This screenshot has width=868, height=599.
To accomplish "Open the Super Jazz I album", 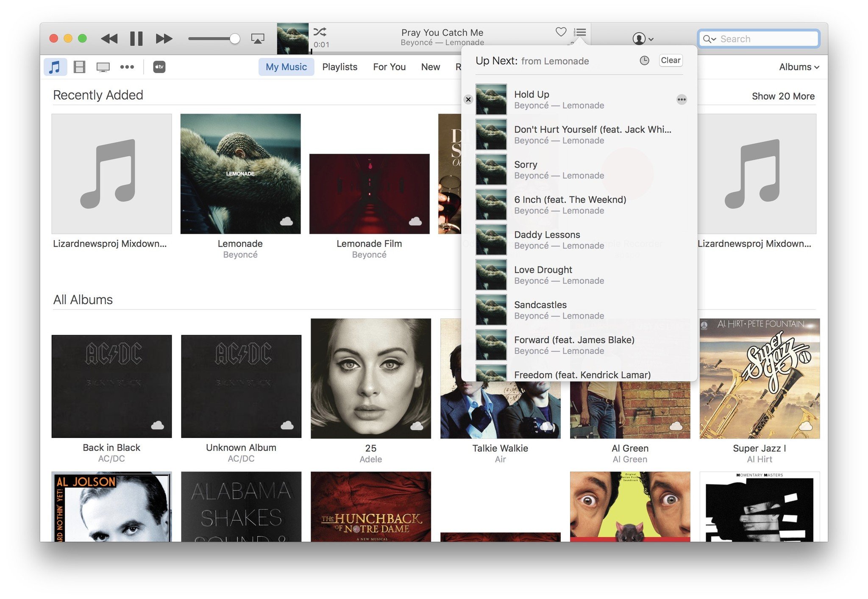I will pyautogui.click(x=760, y=378).
